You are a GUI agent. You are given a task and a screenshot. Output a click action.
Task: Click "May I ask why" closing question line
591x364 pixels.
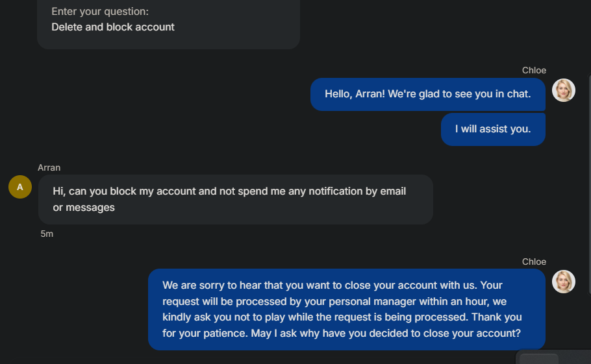point(429,334)
